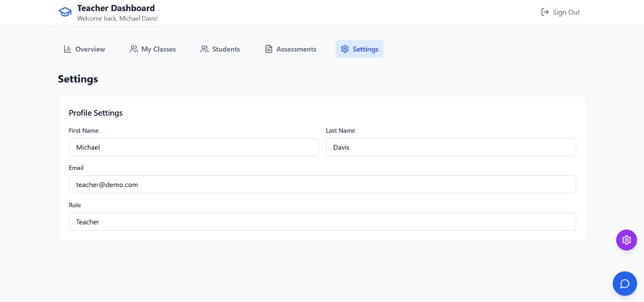The width and height of the screenshot is (644, 302).
Task: Click the Role label
Action: click(75, 205)
